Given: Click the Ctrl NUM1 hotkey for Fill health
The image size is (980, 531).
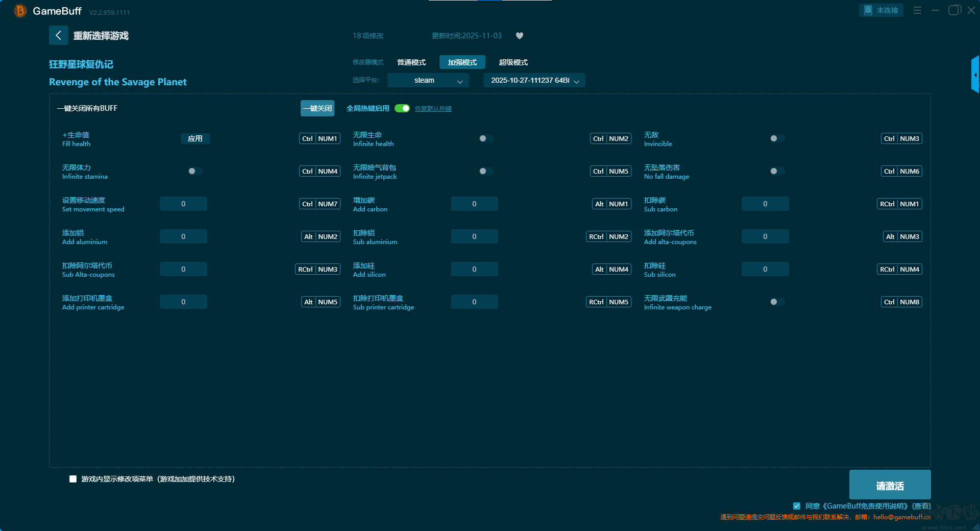Looking at the screenshot, I should pyautogui.click(x=320, y=138).
